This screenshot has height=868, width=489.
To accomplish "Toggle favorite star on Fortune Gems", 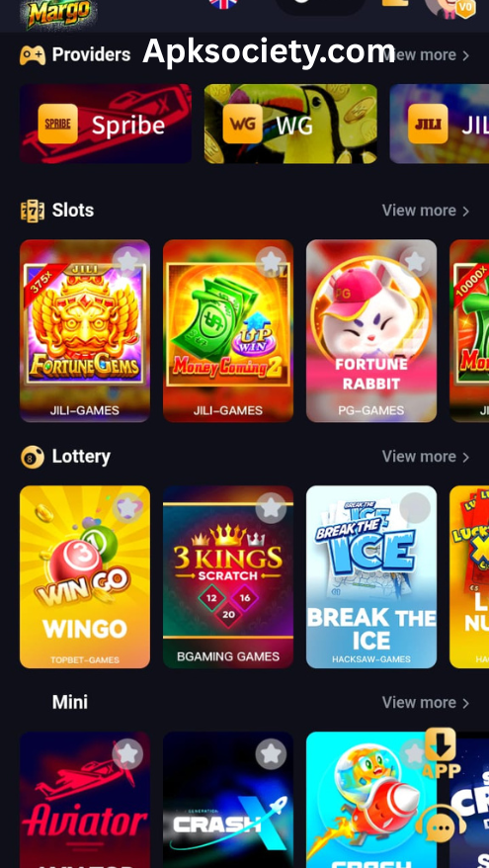I will [x=127, y=262].
